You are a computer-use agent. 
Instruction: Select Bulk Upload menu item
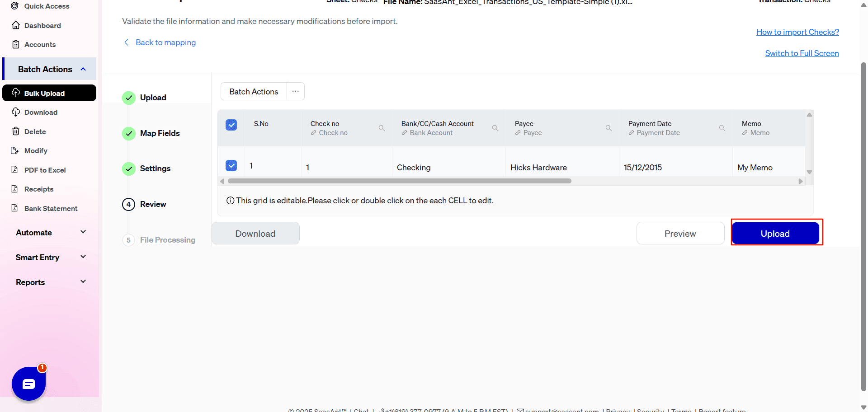pos(49,93)
